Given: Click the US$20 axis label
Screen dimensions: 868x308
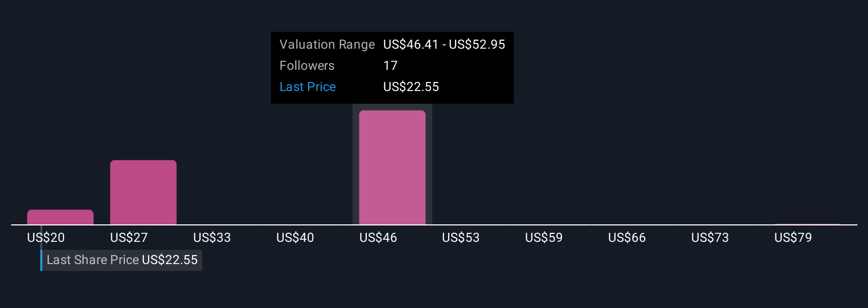Looking at the screenshot, I should [x=46, y=238].
